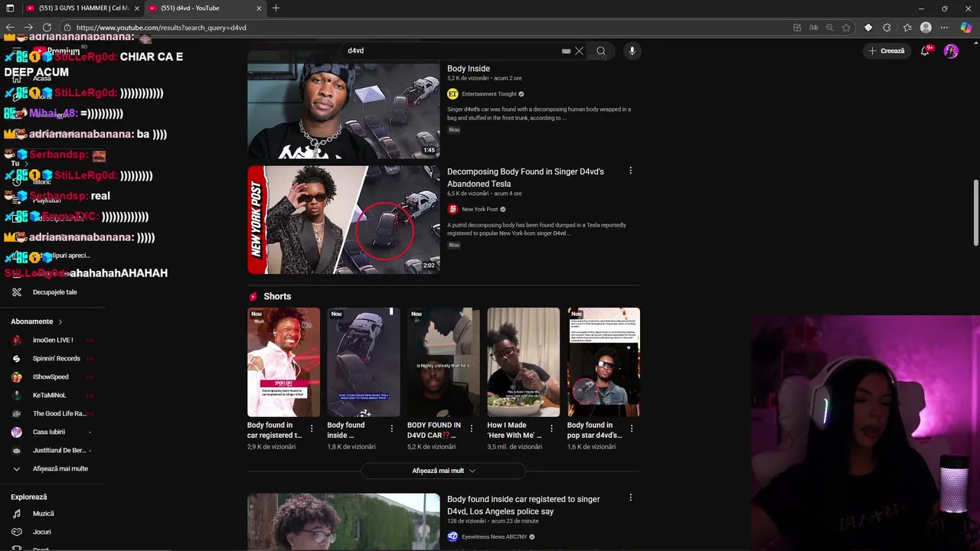
Task: Open Muzică in the Explorează section
Action: pyautogui.click(x=44, y=514)
